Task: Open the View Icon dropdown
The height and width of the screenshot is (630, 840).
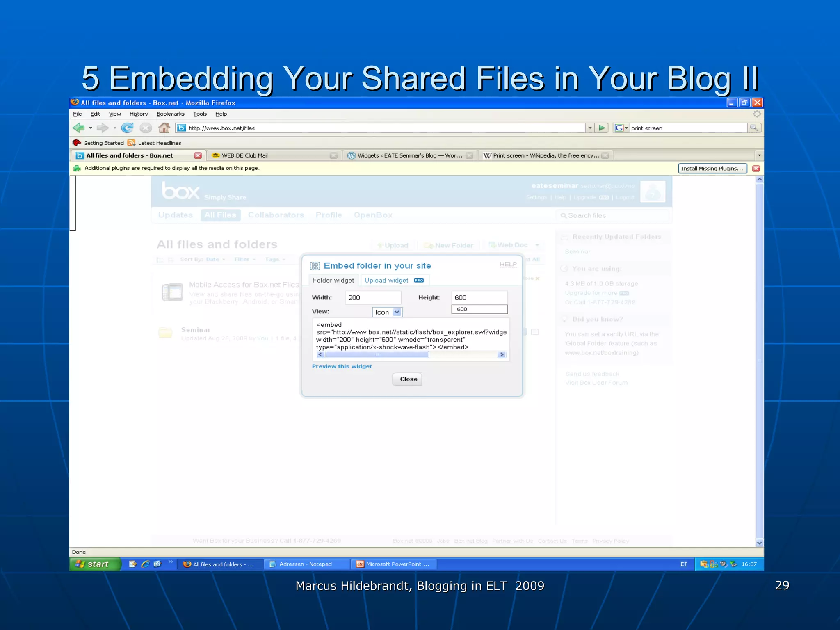Action: tap(387, 312)
